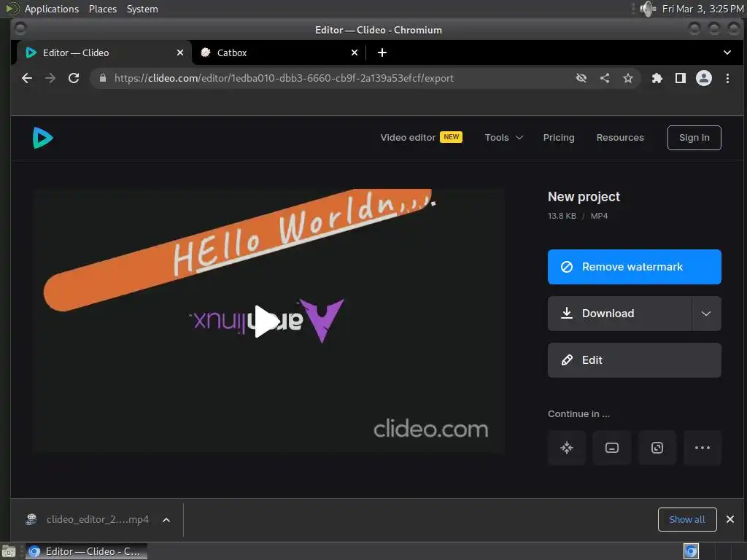Expand the download item options caret

(x=166, y=520)
